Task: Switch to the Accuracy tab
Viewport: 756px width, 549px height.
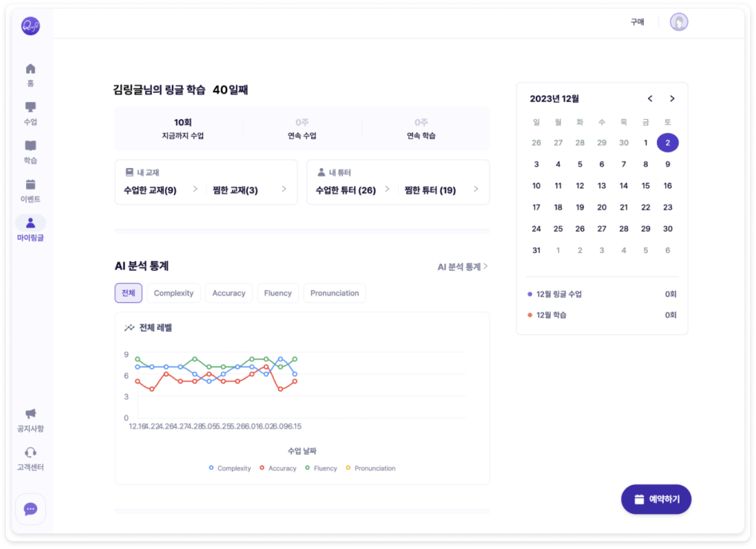Action: click(229, 293)
